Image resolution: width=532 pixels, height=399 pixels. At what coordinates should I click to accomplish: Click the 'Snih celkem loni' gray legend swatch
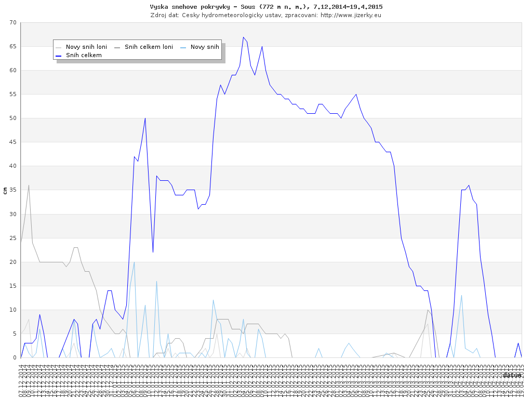(x=117, y=47)
